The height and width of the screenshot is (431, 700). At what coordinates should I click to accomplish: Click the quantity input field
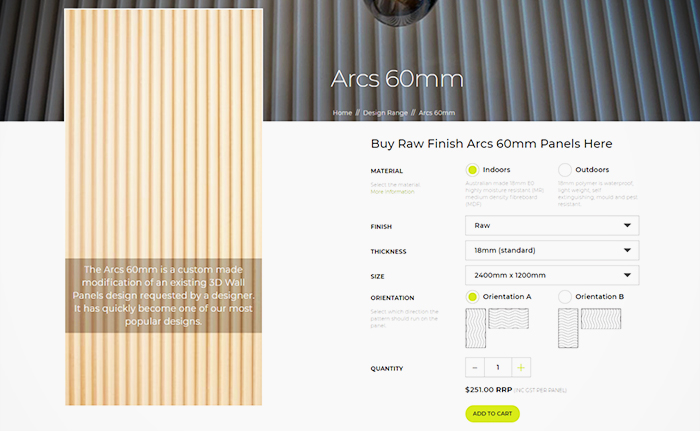(498, 368)
